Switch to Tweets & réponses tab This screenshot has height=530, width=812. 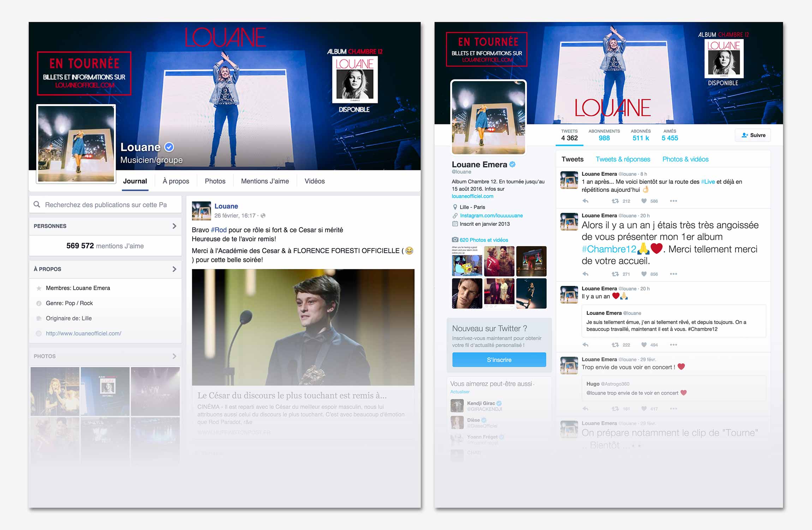click(623, 159)
